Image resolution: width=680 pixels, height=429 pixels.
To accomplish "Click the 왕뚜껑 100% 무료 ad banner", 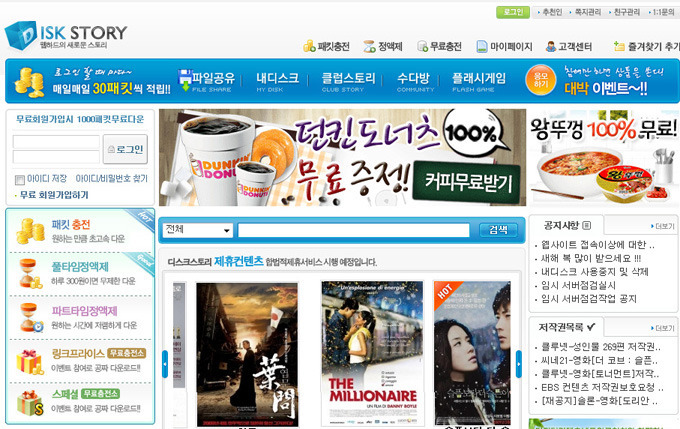I will 604,157.
